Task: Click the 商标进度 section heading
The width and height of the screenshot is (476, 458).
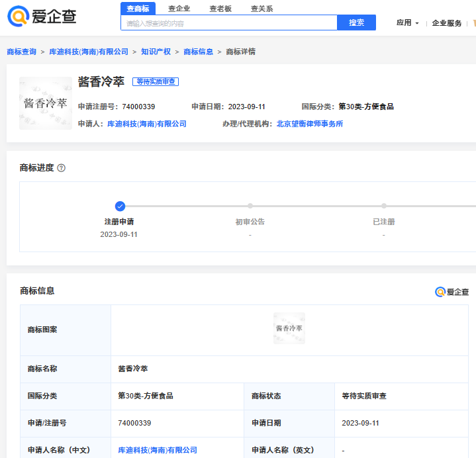Action: 36,168
